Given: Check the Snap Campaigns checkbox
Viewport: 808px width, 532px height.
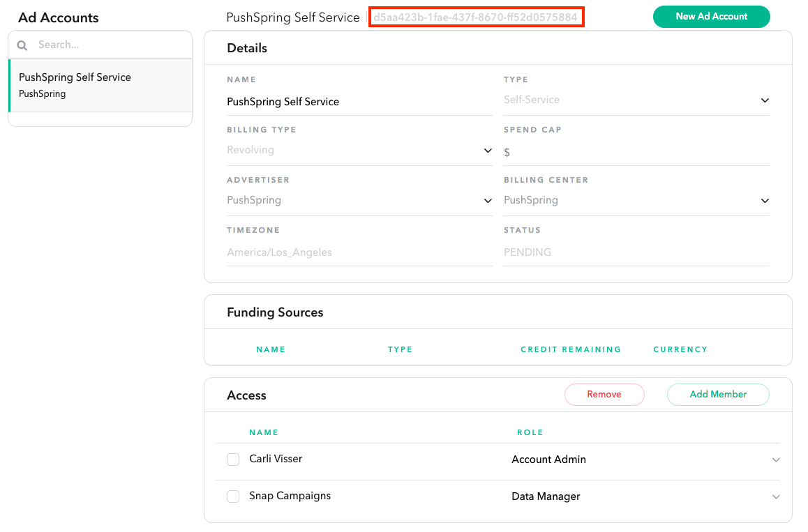Looking at the screenshot, I should [x=233, y=496].
